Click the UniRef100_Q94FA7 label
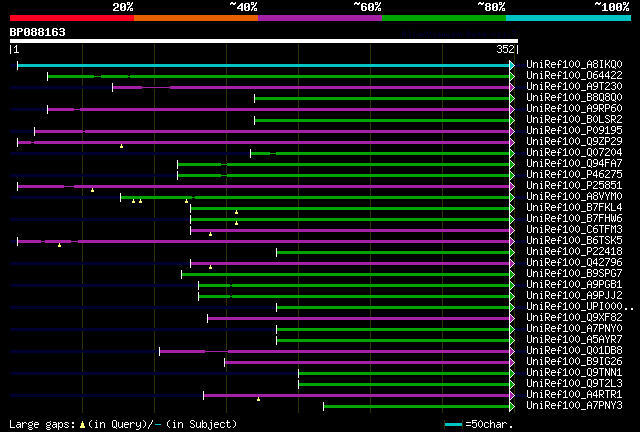This screenshot has width=640, height=432. [574, 164]
